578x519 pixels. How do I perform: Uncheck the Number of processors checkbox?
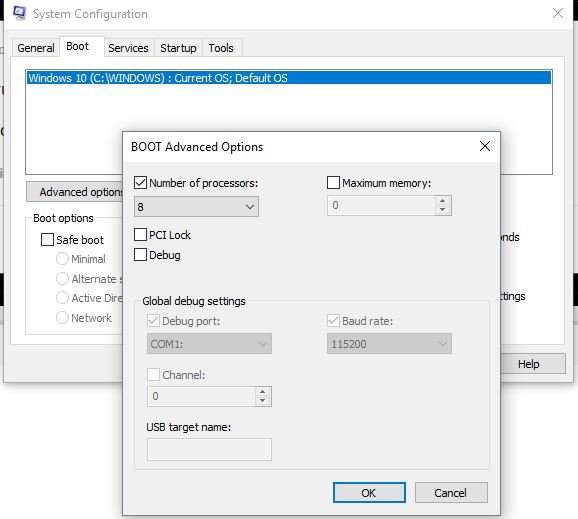click(140, 182)
